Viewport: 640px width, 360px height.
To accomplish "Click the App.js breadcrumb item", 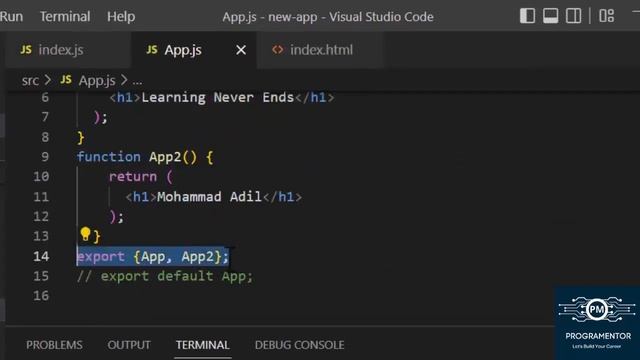I will 97,80.
